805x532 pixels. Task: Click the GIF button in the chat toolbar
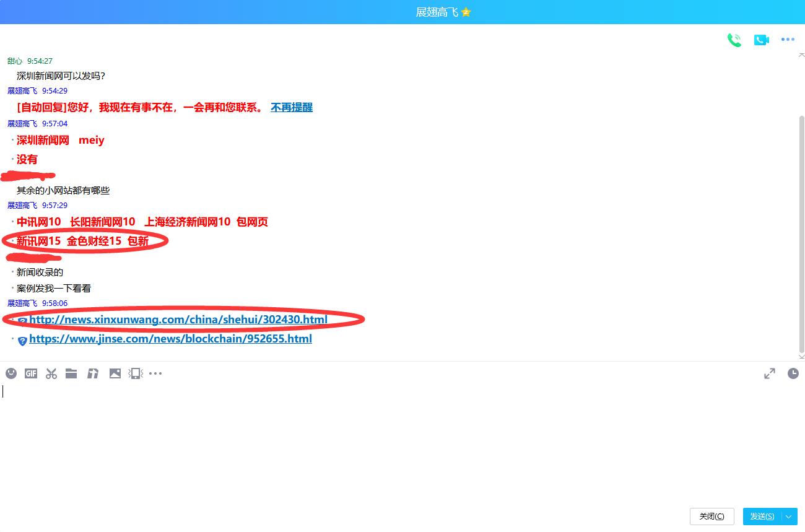(31, 373)
